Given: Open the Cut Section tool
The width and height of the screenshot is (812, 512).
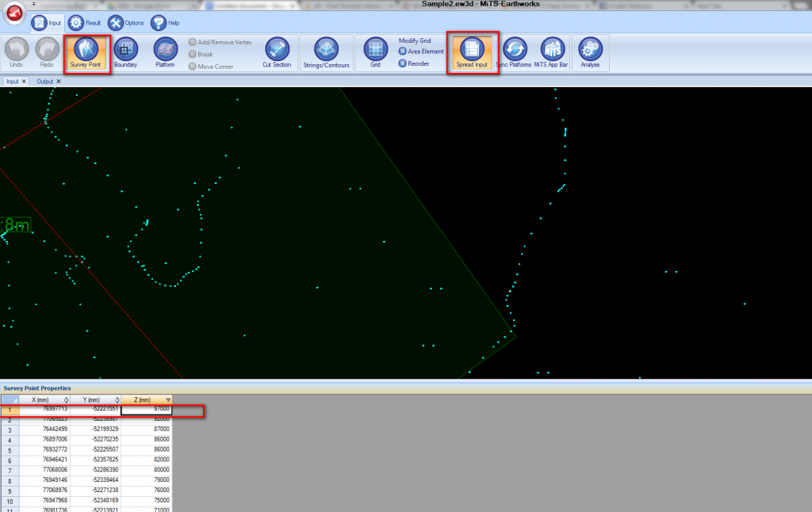Looking at the screenshot, I should [x=277, y=49].
